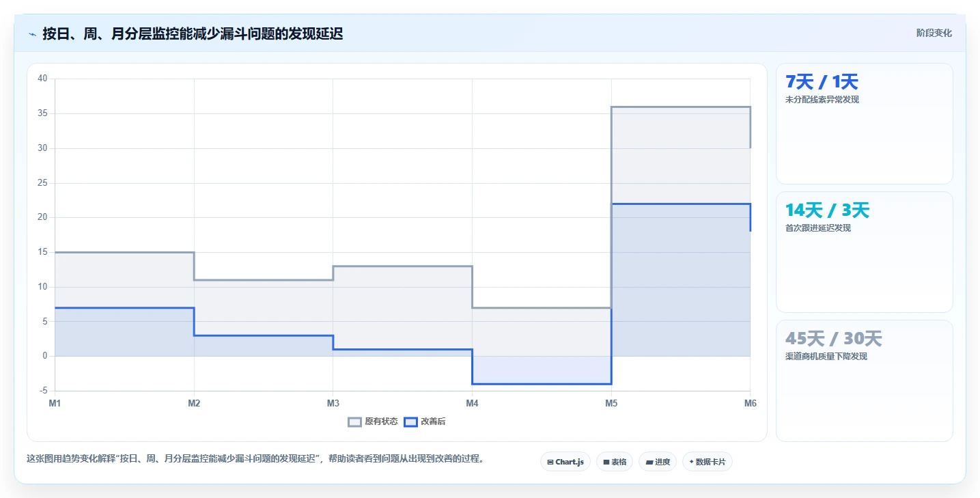
Task: Click the -5 y-axis tick label
Action: click(x=44, y=391)
